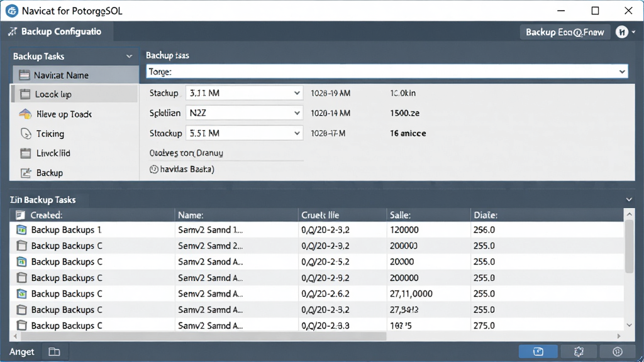Click row icon for Samv2 Samd 2... entry
The image size is (644, 362).
tap(21, 246)
